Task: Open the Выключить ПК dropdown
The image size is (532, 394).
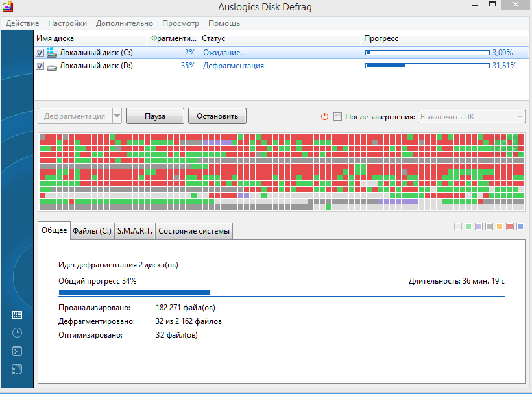Action: pyautogui.click(x=471, y=117)
